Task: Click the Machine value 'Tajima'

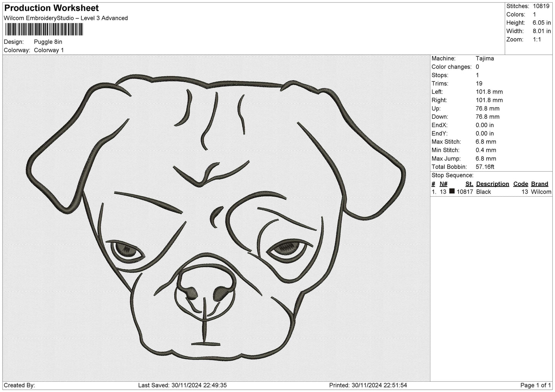Action: tap(485, 58)
